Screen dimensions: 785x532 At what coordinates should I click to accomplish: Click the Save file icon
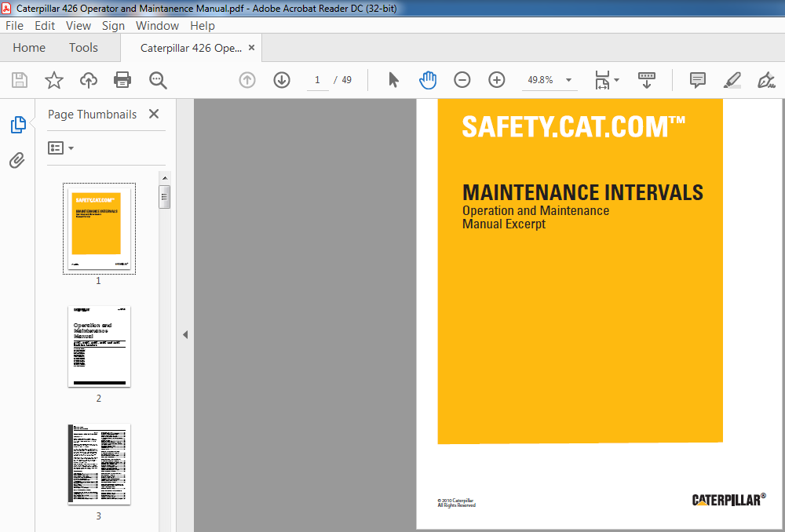pos(20,80)
